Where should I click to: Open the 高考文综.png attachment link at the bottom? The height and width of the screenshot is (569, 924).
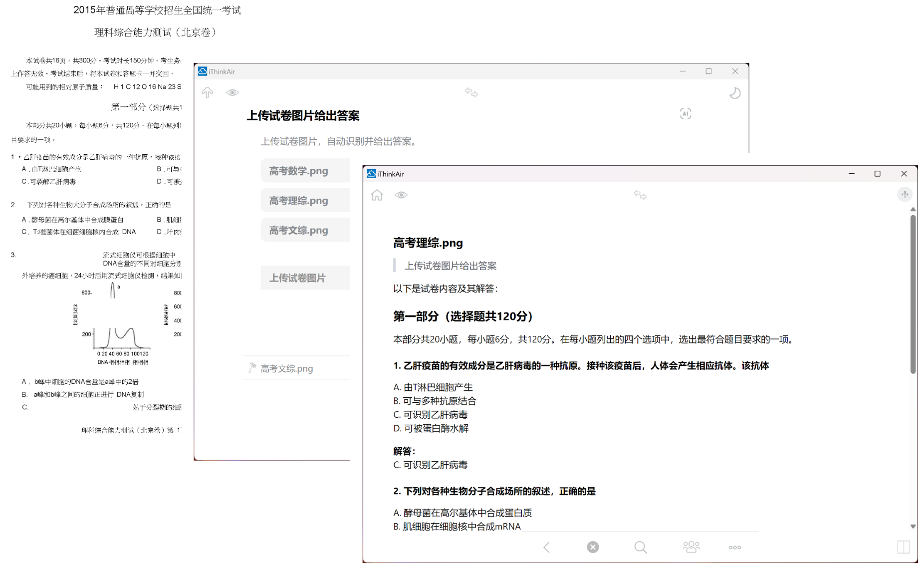pos(286,369)
